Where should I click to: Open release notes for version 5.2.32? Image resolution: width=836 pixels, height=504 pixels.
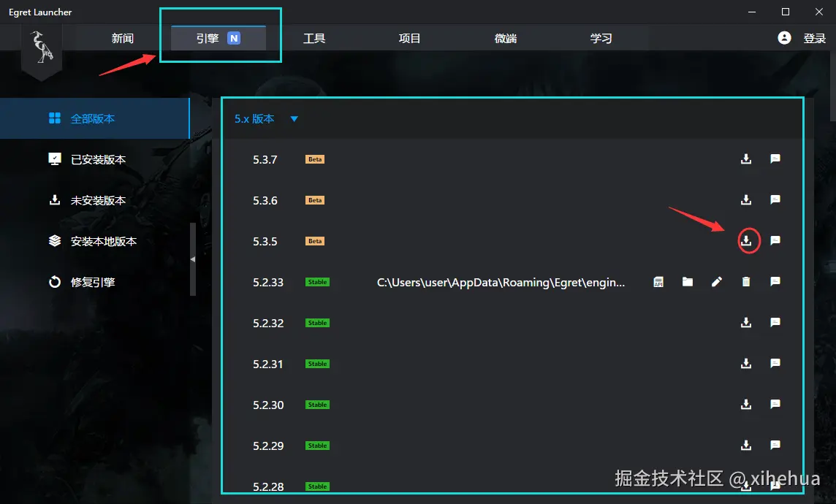775,322
